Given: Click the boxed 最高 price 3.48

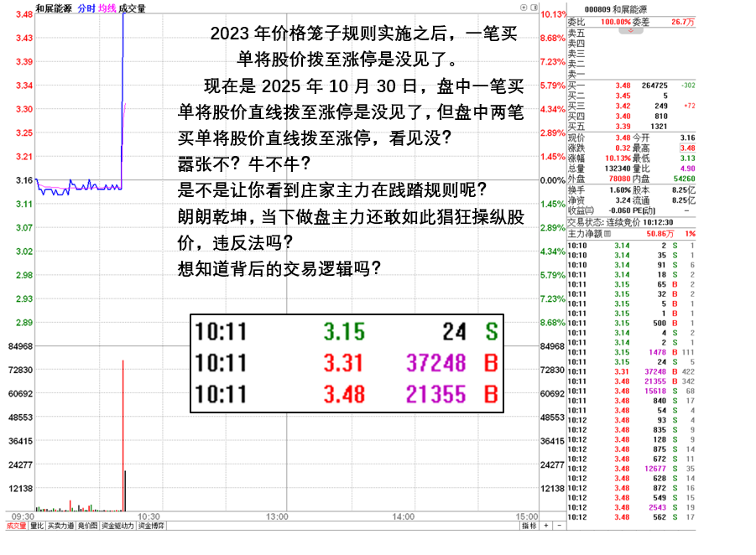Looking at the screenshot, I should point(686,148).
